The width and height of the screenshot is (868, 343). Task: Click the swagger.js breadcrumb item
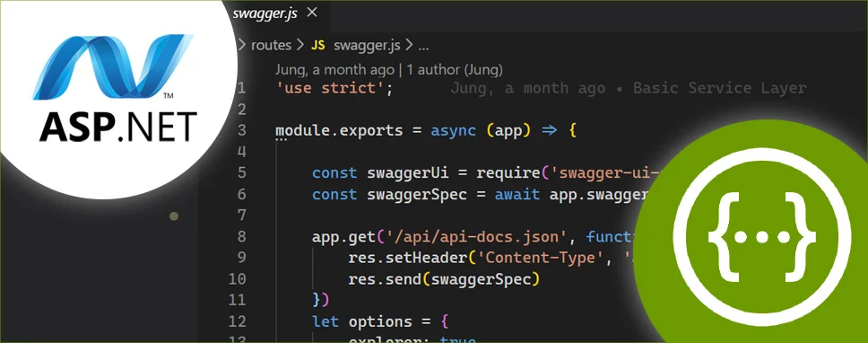(x=367, y=46)
